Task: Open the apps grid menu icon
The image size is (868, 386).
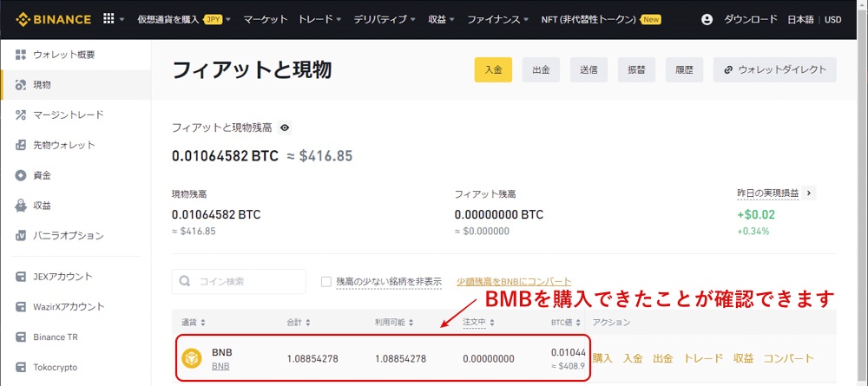Action: coord(108,19)
